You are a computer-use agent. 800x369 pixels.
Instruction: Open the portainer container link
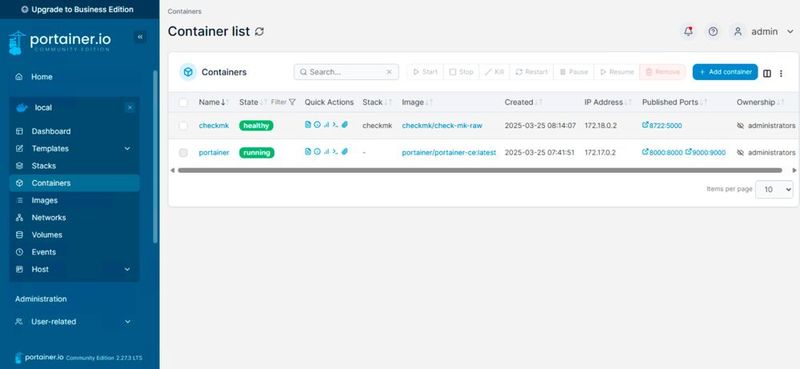coord(214,153)
